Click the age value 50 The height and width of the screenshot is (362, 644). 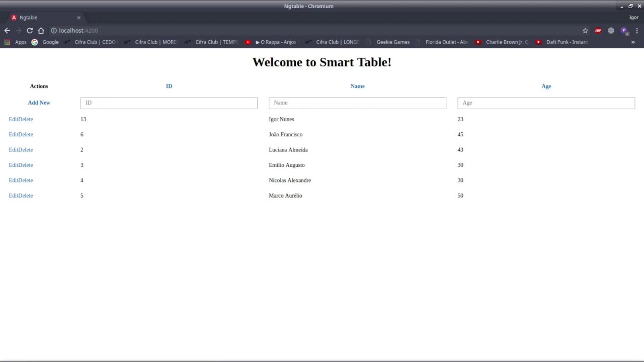460,196
